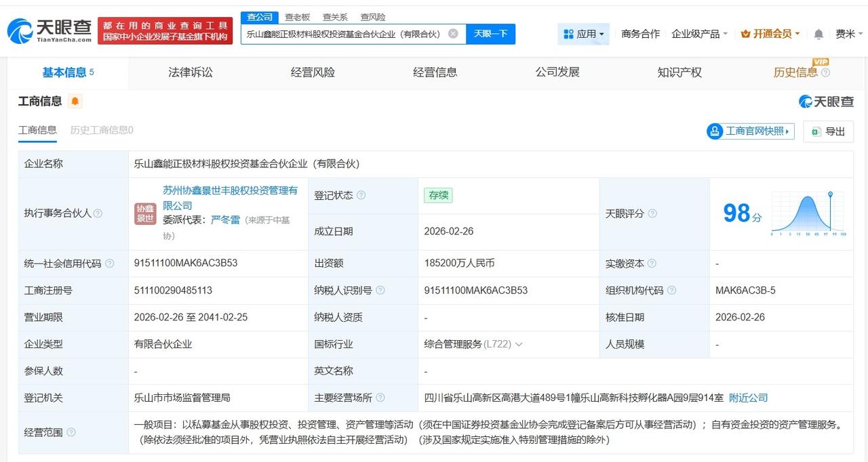868x462 pixels.
Task: Clear the search box with the X icon
Action: [453, 33]
